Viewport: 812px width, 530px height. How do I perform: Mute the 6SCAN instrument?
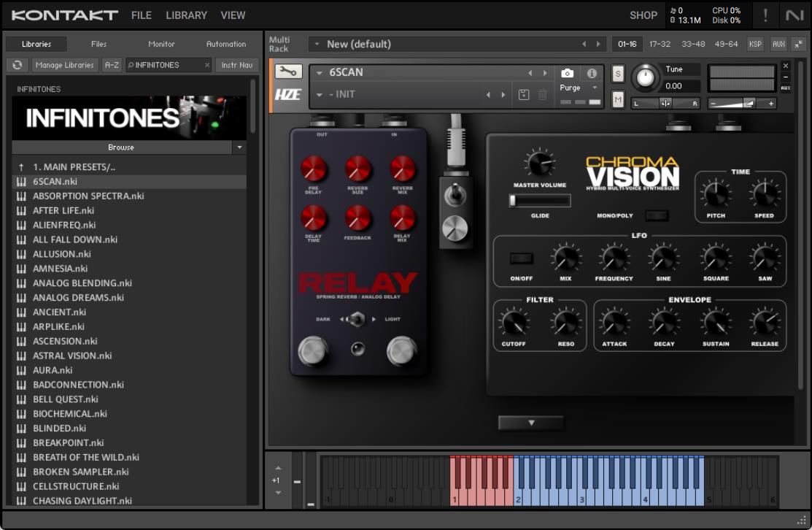point(618,99)
